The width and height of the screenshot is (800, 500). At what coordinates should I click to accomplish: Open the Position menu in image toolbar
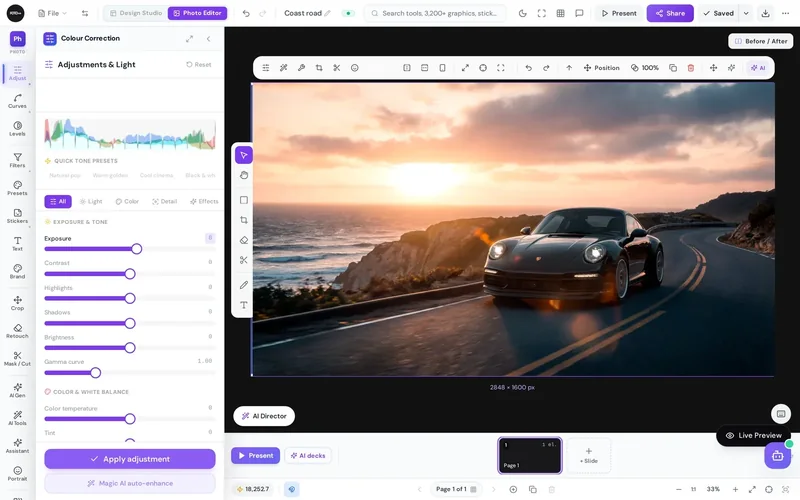601,68
